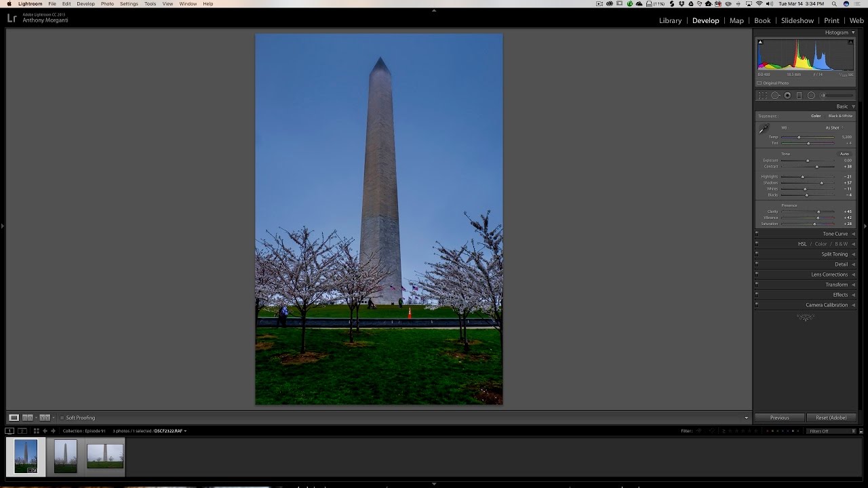Viewport: 868px width, 488px height.
Task: Open the Apple menu
Action: 9,4
